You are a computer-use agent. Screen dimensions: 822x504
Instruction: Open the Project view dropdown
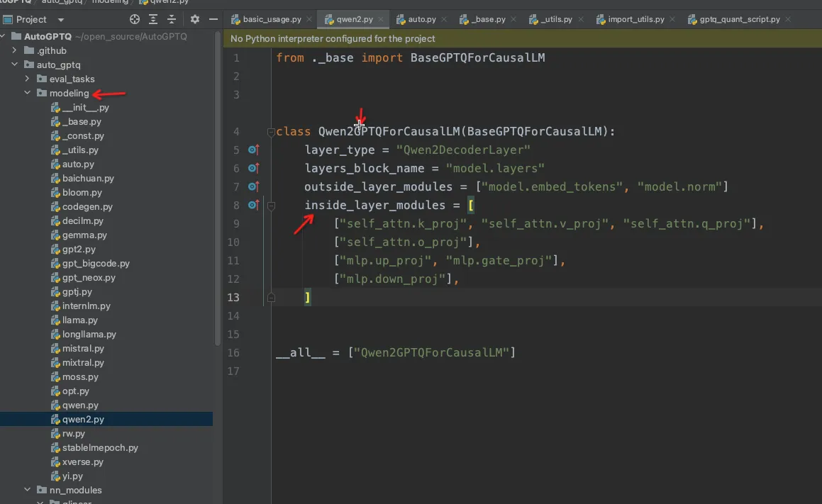point(60,20)
